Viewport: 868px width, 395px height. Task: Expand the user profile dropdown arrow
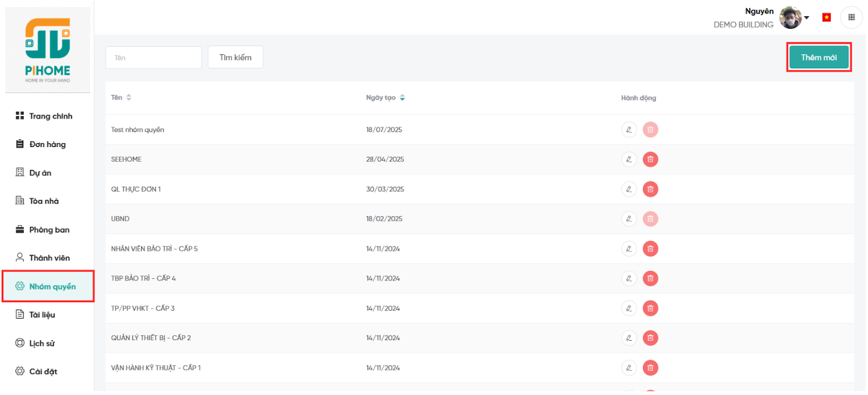807,17
